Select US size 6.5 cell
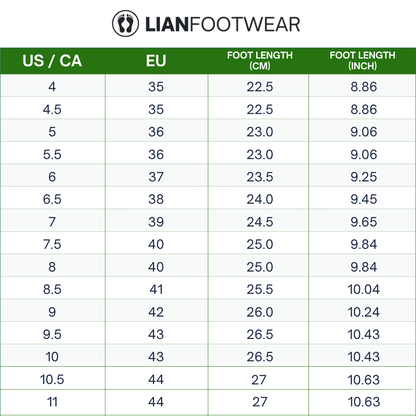 52,199
